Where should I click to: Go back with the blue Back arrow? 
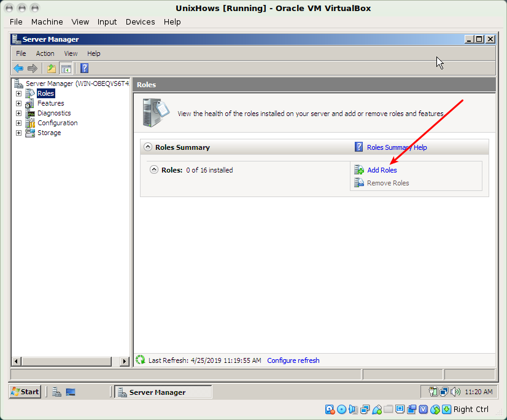click(18, 68)
